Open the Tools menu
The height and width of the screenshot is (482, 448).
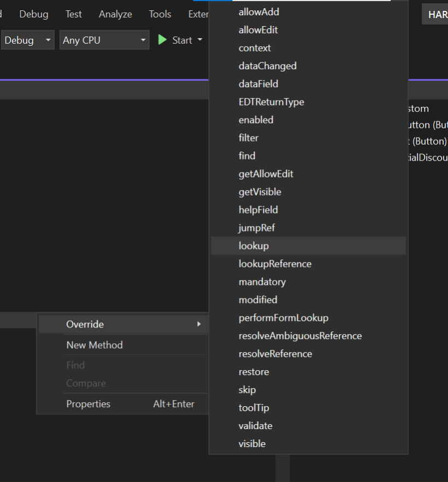[x=160, y=14]
